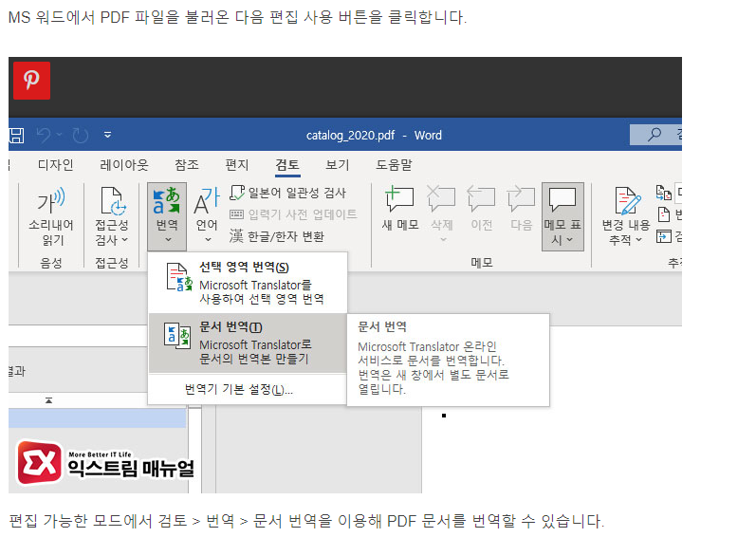Expand the 변경 내용 추적 dropdown arrow
The width and height of the screenshot is (756, 556).
pyautogui.click(x=638, y=240)
